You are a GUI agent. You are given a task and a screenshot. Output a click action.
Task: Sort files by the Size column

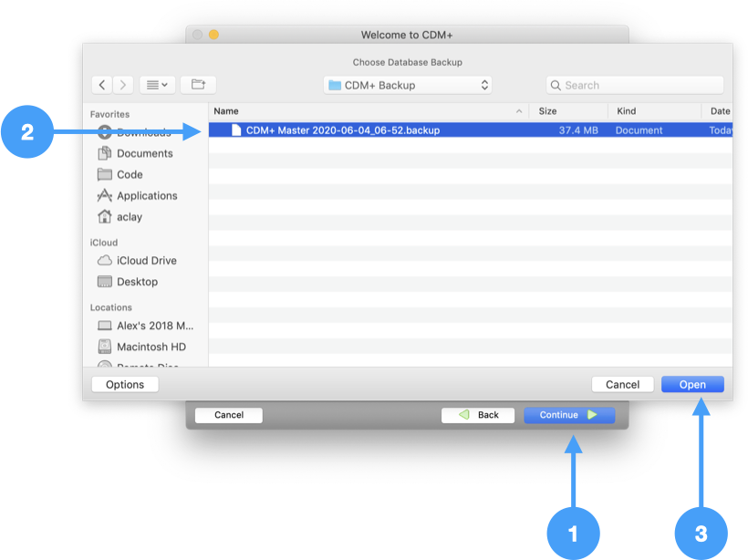(x=567, y=111)
